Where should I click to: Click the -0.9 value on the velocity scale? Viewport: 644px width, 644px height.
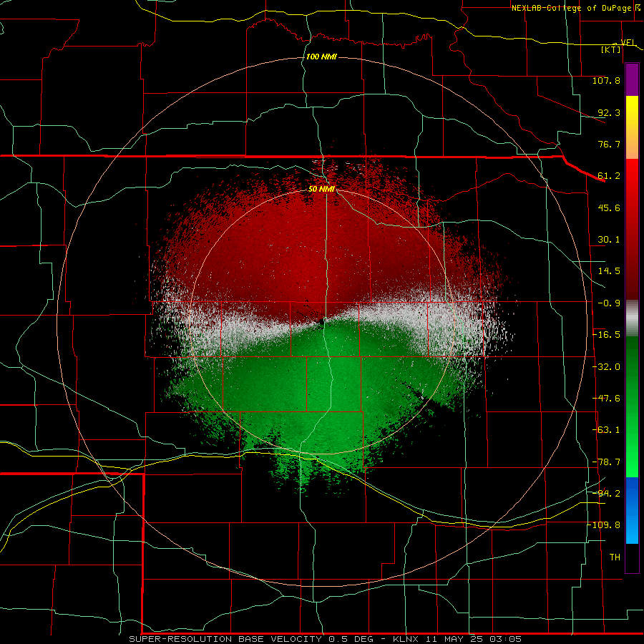pos(609,303)
